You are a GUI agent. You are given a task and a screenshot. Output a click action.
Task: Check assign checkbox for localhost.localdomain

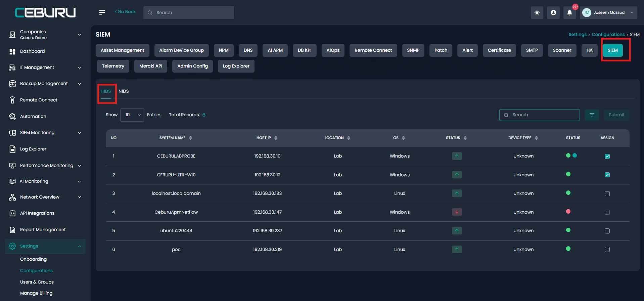pyautogui.click(x=607, y=193)
